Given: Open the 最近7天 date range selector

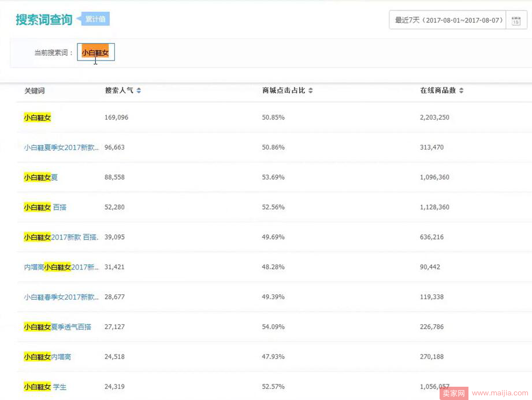Looking at the screenshot, I should [x=448, y=20].
